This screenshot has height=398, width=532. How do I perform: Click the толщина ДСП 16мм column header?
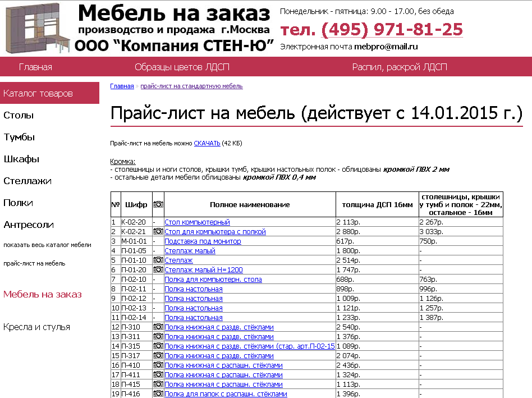(x=377, y=204)
